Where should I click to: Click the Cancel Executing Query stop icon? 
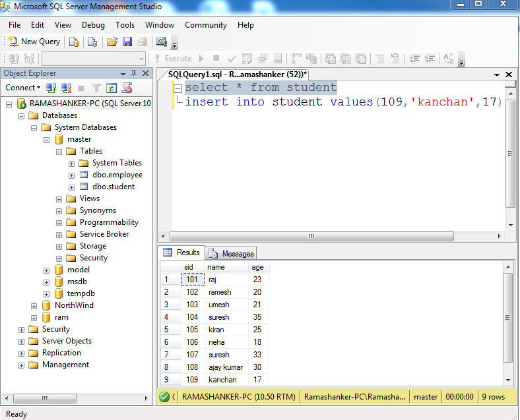point(216,58)
